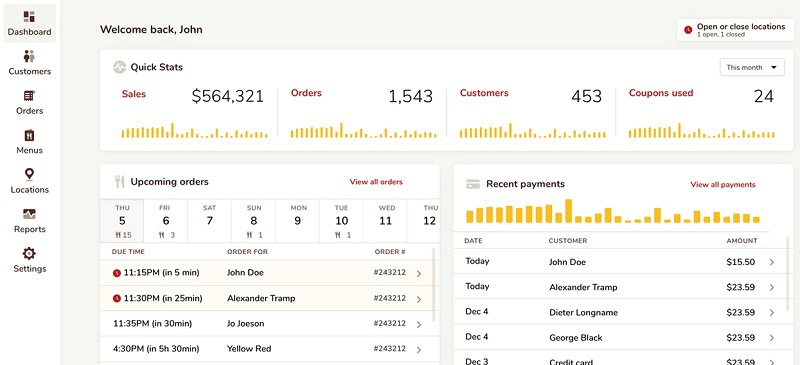800x365 pixels.
Task: Click the Coupons used bar chart
Action: (x=702, y=130)
